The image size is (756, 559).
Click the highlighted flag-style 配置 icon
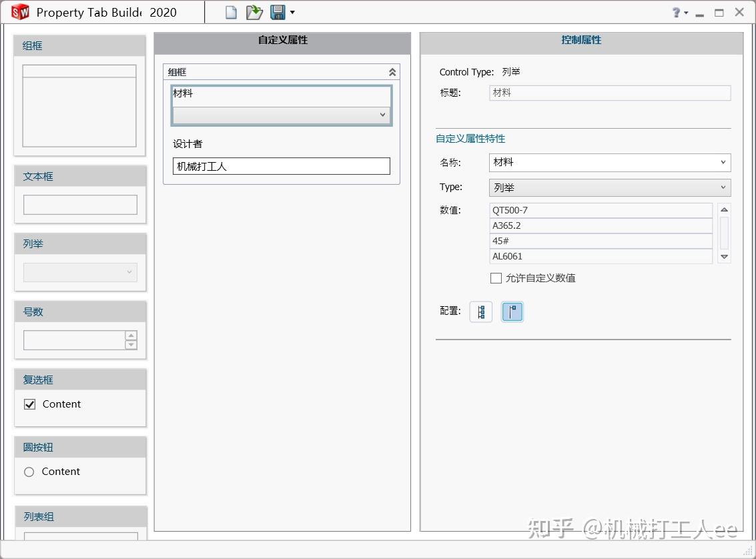point(512,312)
